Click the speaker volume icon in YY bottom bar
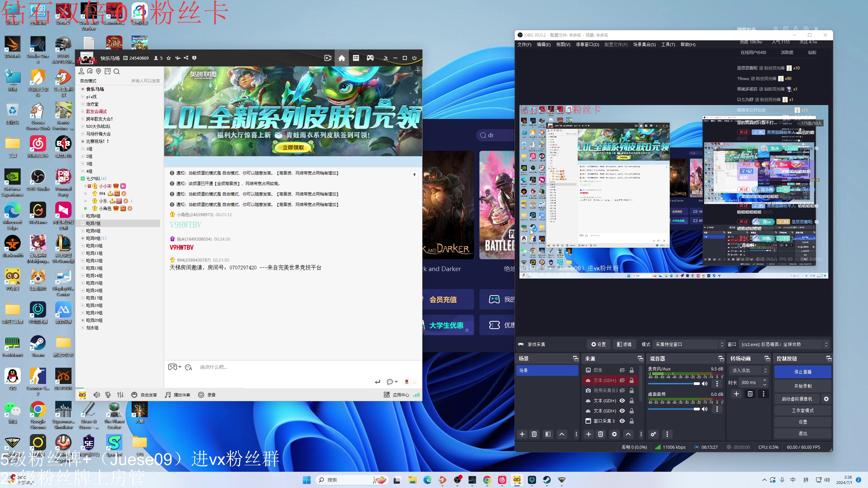 point(97,395)
